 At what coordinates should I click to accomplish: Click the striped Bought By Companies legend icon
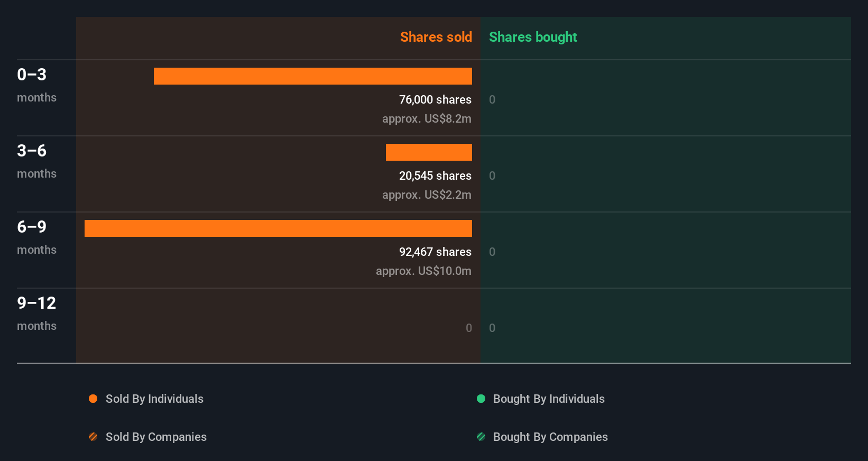click(x=481, y=437)
